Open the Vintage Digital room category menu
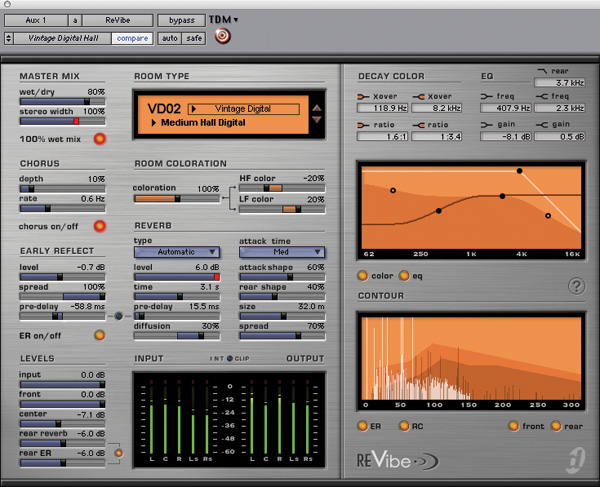The height and width of the screenshot is (487, 600). coord(244,109)
